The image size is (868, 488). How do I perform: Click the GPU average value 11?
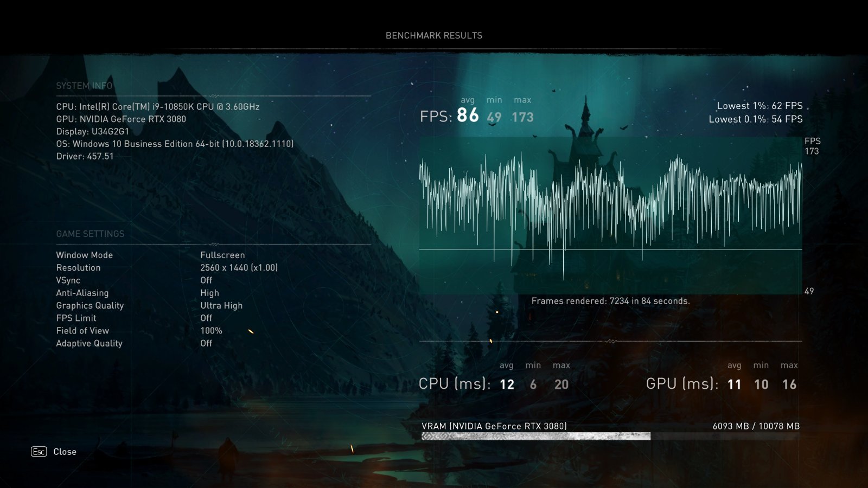(734, 384)
